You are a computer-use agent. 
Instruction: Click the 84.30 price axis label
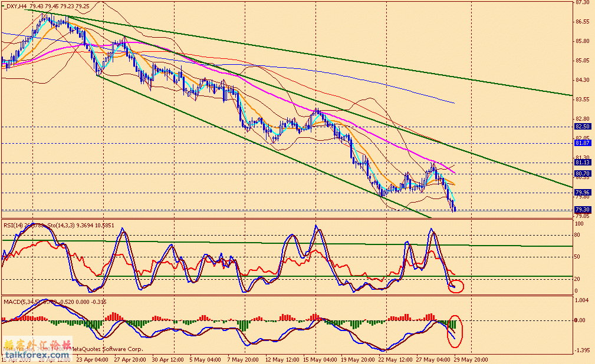583,80
